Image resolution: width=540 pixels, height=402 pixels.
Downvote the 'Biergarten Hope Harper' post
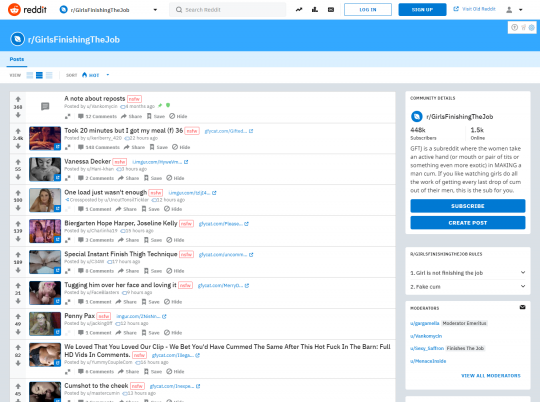click(x=18, y=239)
